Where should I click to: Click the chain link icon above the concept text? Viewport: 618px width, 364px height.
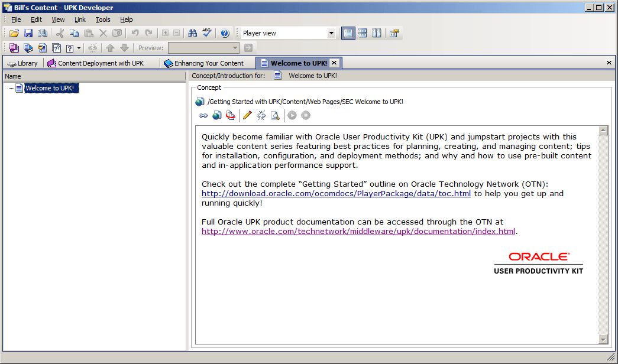(x=203, y=115)
